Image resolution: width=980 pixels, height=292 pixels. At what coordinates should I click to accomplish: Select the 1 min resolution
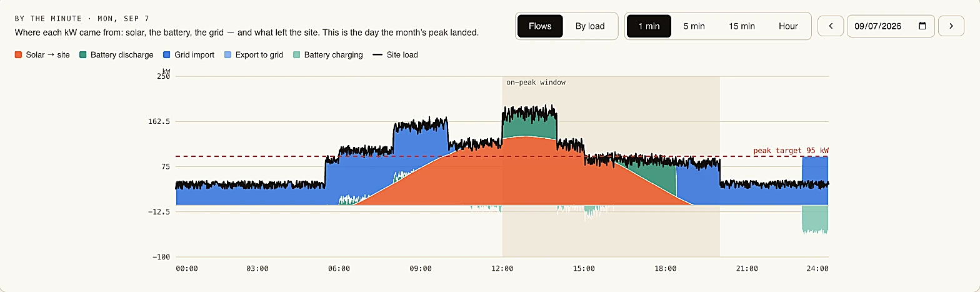coord(649,26)
